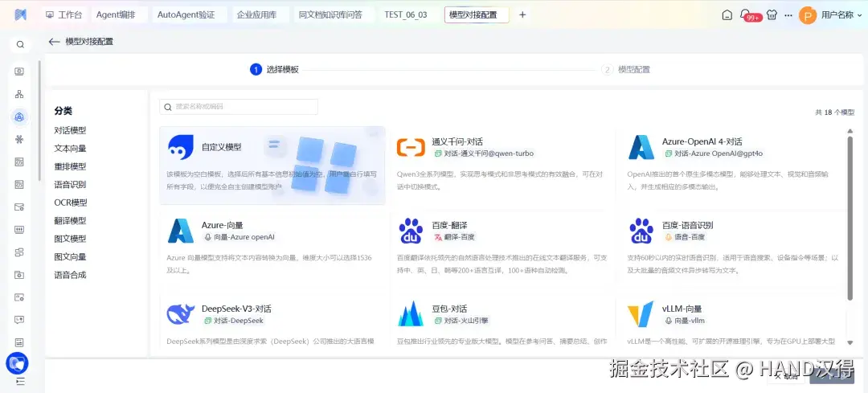Select the 翻译模型 category

pyautogui.click(x=70, y=220)
